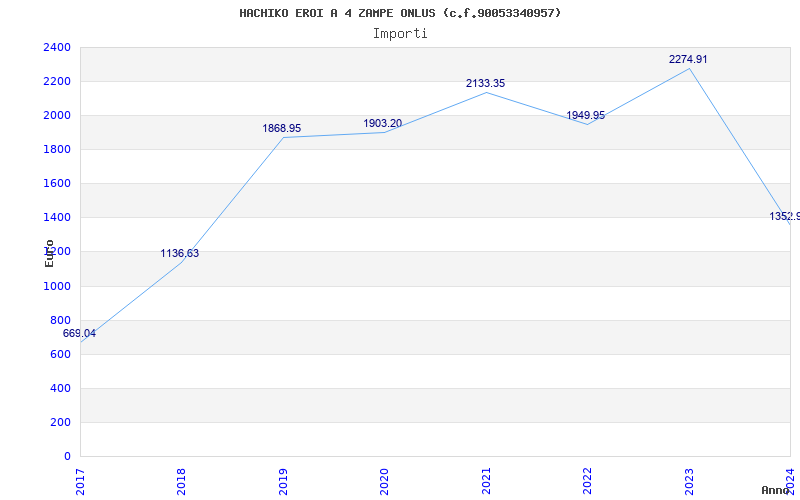
Task: Click the 0 y-axis label
Action: click(x=67, y=457)
